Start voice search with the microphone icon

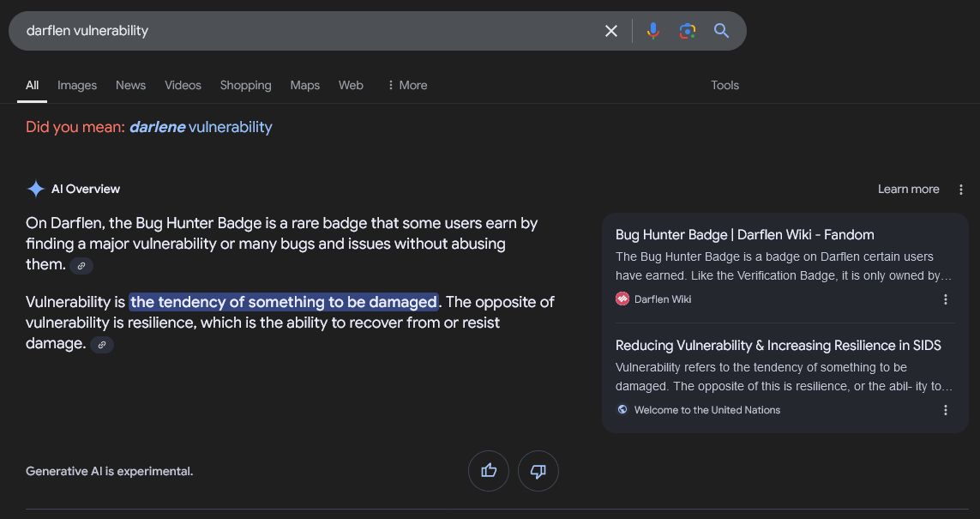click(653, 31)
